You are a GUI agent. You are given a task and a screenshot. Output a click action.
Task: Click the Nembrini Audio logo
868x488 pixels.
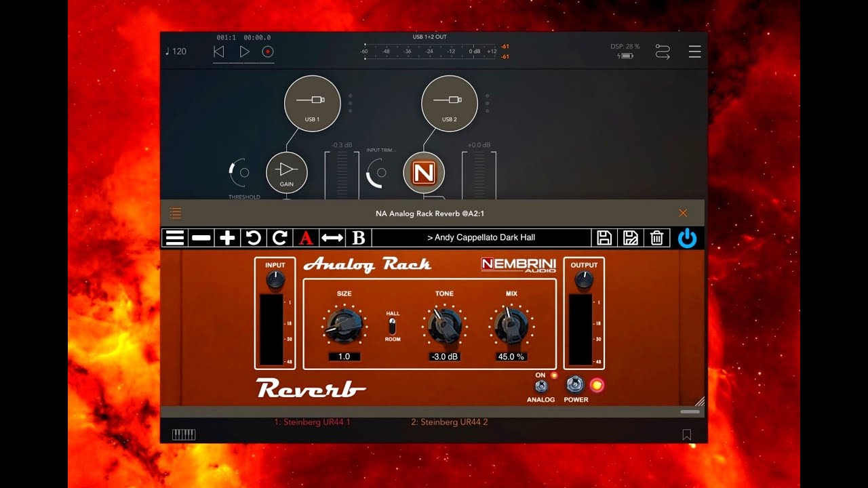tap(519, 264)
